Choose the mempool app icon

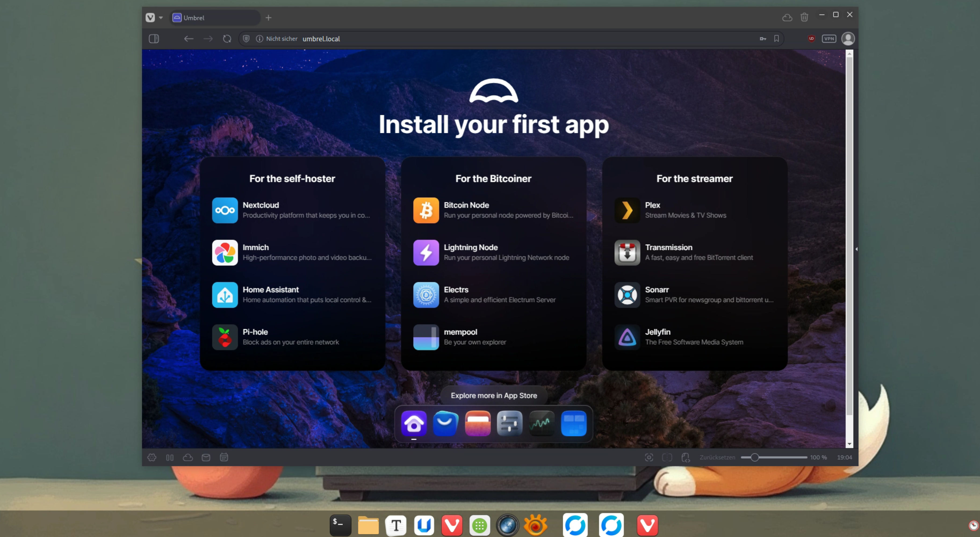coord(426,337)
